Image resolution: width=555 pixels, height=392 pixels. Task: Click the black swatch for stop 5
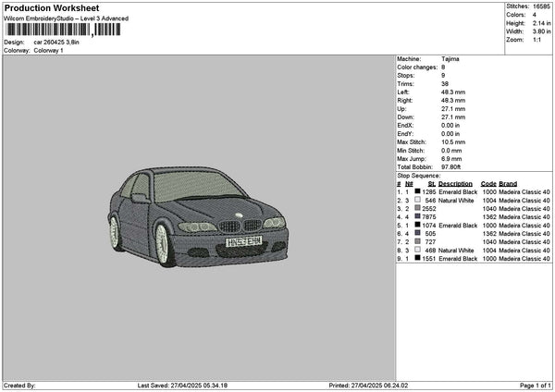[418, 225]
